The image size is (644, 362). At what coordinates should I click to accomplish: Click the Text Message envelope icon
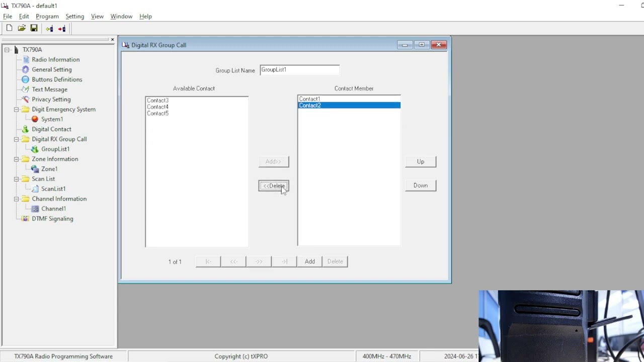point(25,89)
